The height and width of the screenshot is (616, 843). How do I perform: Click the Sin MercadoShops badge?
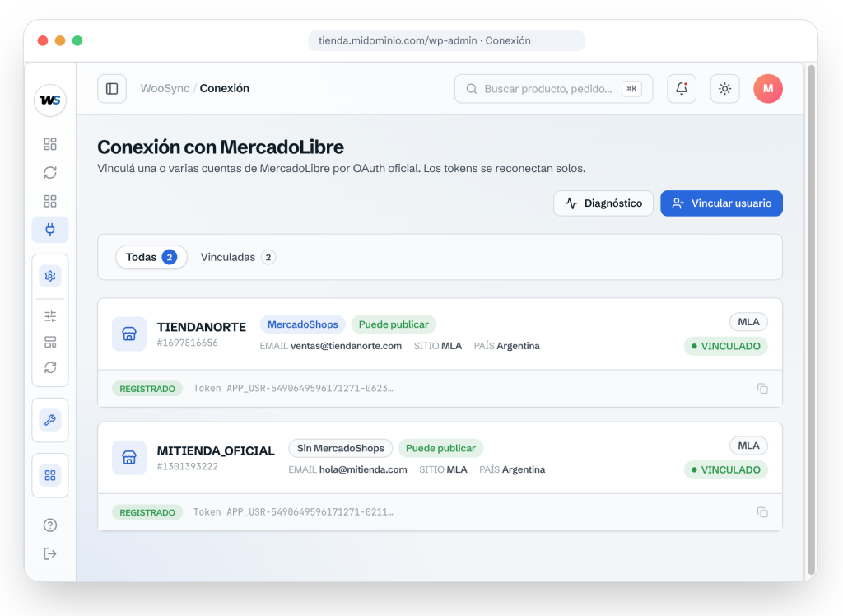(341, 448)
